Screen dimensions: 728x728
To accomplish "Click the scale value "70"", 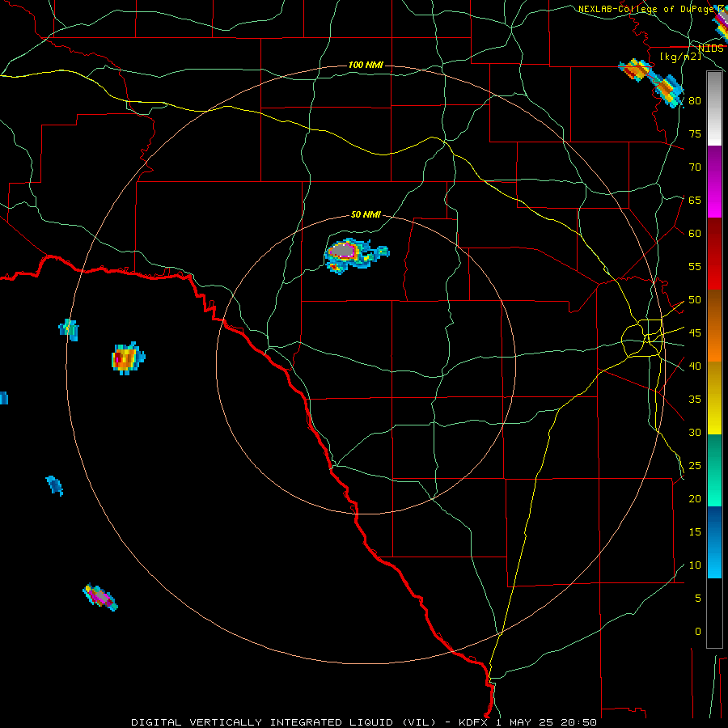I will 695,167.
